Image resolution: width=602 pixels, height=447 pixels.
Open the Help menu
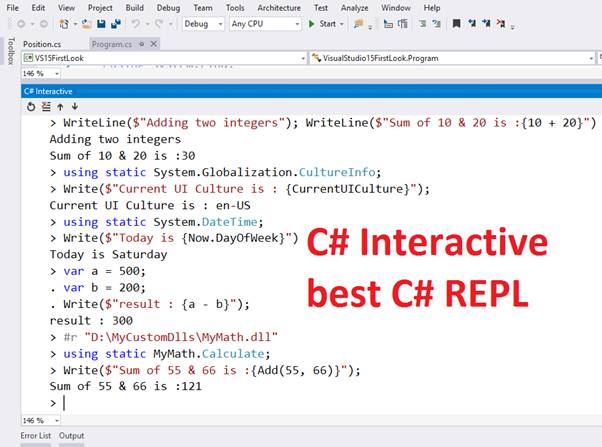[432, 8]
